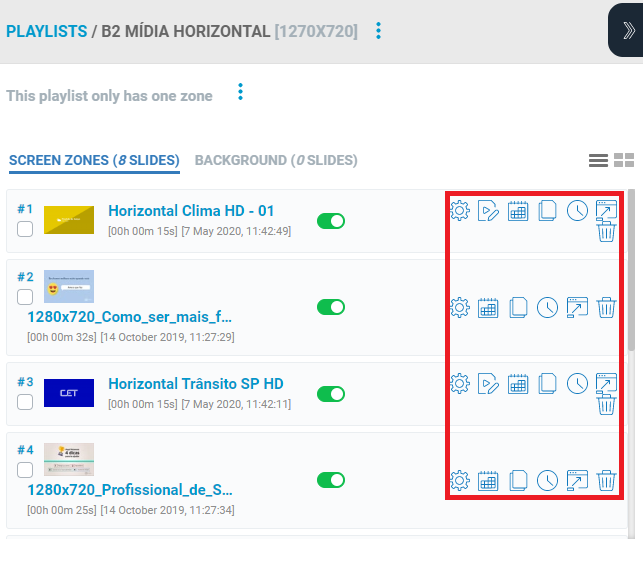Select checkbox for slide #4

click(x=25, y=470)
